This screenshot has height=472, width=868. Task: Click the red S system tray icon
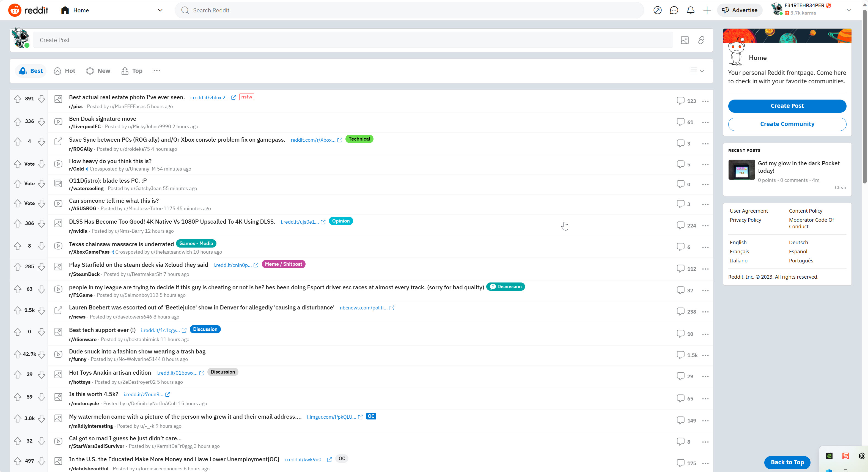(845, 456)
